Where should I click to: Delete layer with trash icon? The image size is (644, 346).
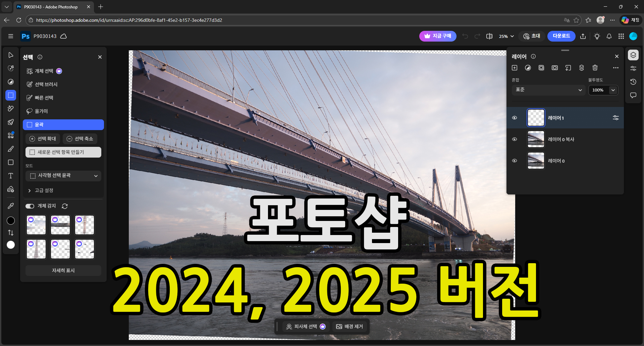595,68
